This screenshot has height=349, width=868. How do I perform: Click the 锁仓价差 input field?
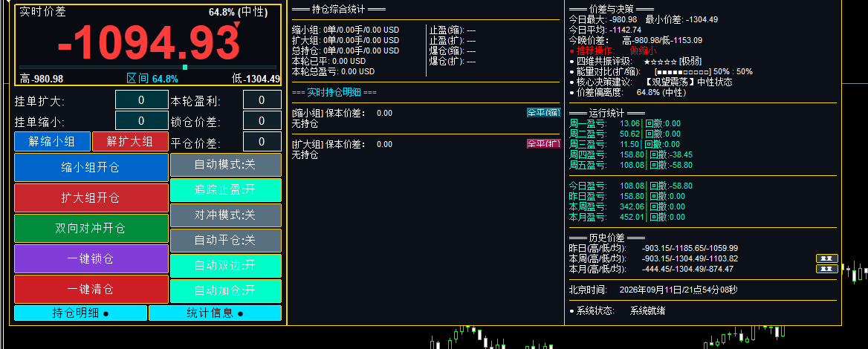click(262, 120)
